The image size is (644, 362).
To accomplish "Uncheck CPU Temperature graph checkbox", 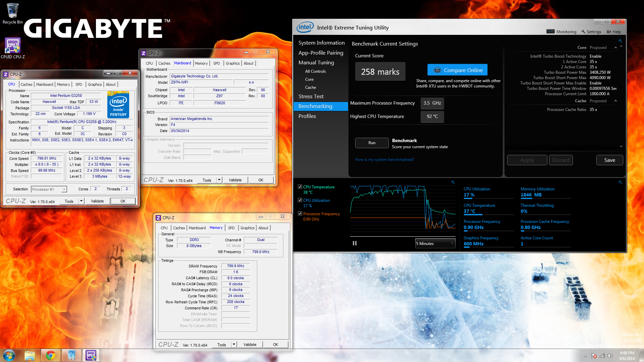I will point(300,187).
